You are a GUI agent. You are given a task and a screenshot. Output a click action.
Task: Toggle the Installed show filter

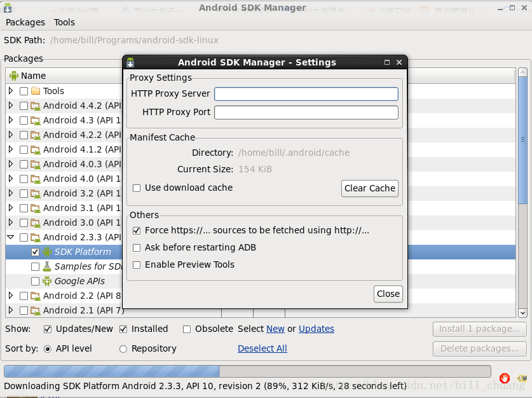[123, 329]
